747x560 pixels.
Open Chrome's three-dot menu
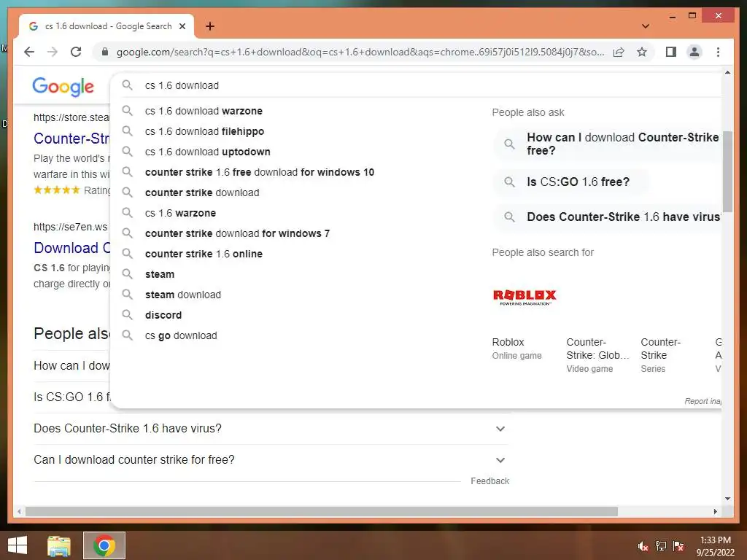click(x=718, y=52)
